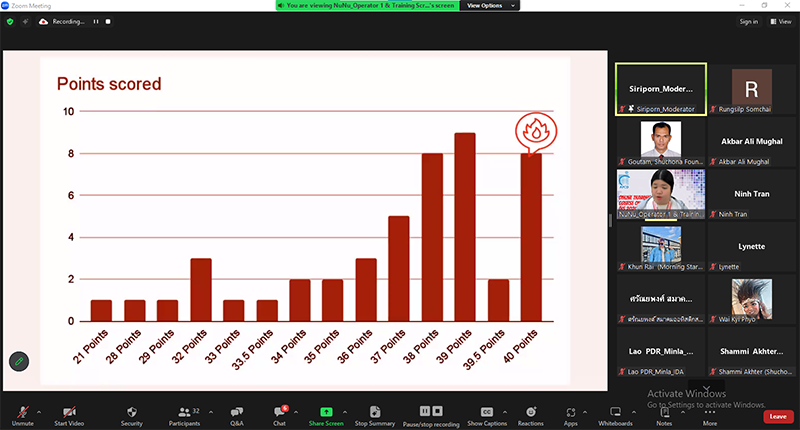Select Khun Rai Morning Star tile
The height and width of the screenshot is (430, 800).
pos(661,247)
